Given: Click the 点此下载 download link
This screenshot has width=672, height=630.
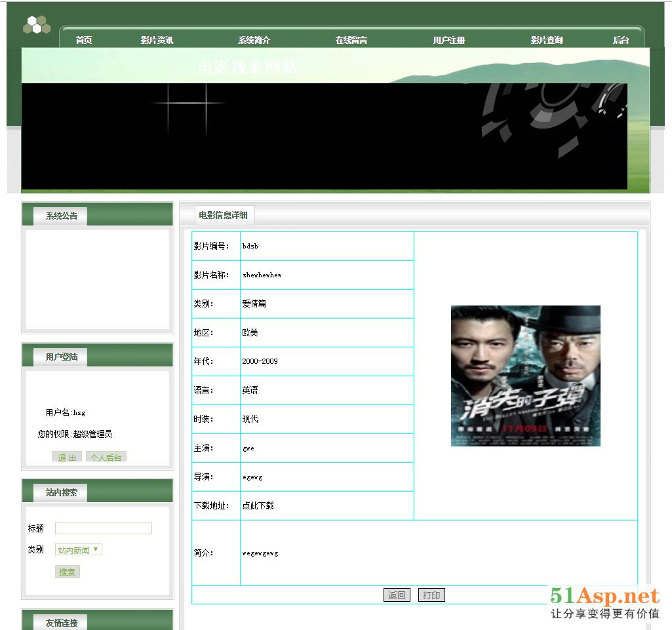Looking at the screenshot, I should (x=258, y=505).
